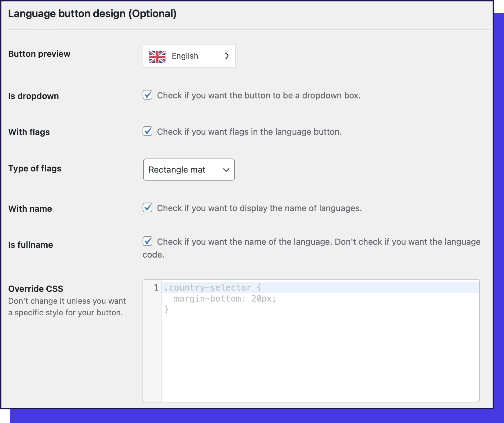Viewport: 504px width, 423px height.
Task: Disable flags in the language button
Action: [147, 131]
